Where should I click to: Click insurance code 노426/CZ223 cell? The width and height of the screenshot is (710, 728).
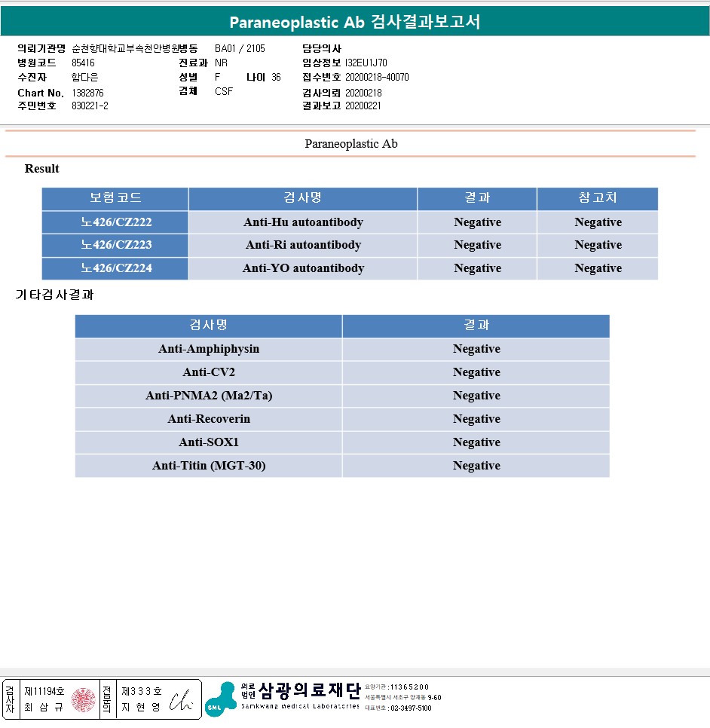[115, 245]
